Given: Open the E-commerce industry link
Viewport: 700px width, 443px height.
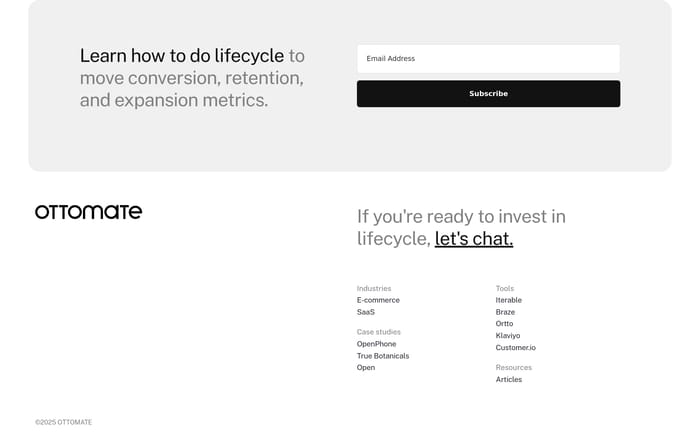Looking at the screenshot, I should (x=378, y=300).
